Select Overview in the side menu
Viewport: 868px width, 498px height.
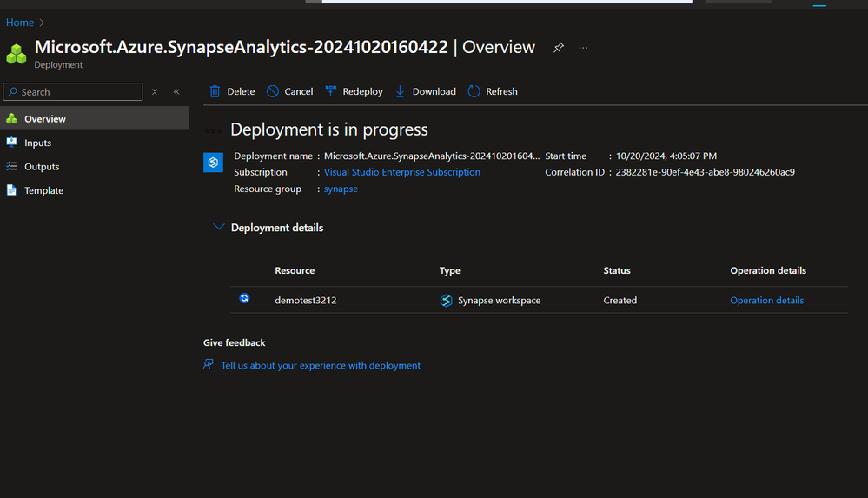tap(94, 118)
